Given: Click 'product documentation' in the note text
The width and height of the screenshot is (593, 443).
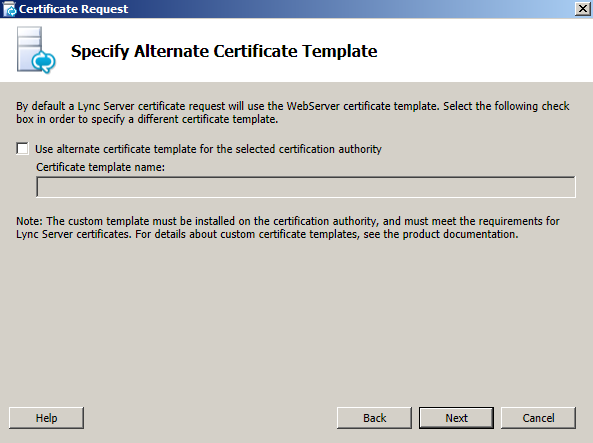Looking at the screenshot, I should pyautogui.click(x=459, y=234).
